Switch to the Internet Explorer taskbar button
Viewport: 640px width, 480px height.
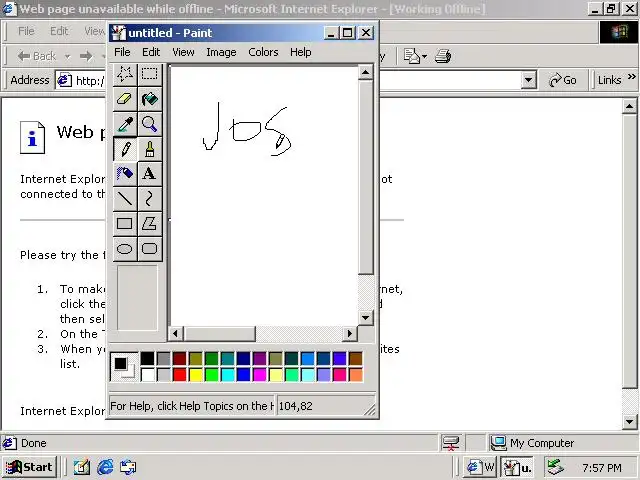point(480,467)
